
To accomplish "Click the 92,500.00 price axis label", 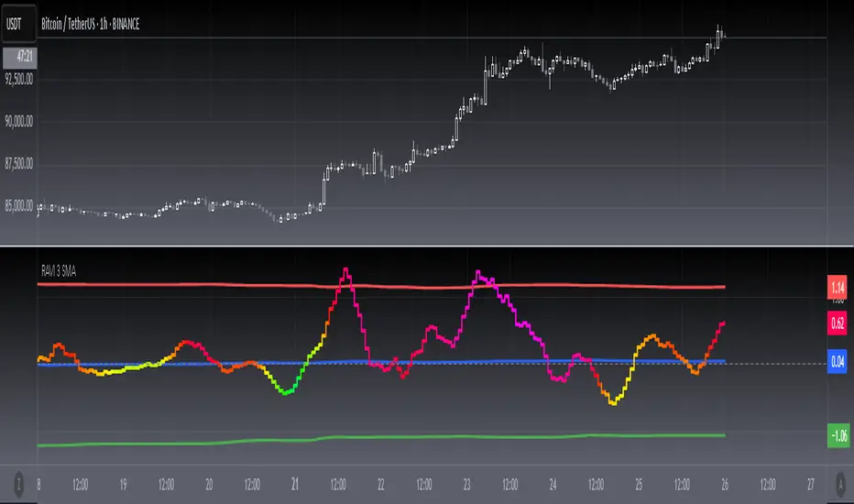I will click(x=19, y=80).
